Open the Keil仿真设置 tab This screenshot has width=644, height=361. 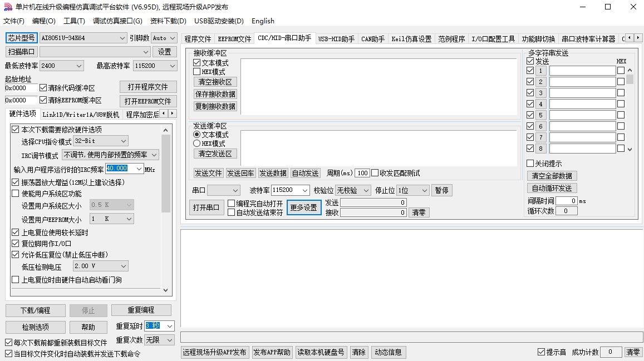411,39
